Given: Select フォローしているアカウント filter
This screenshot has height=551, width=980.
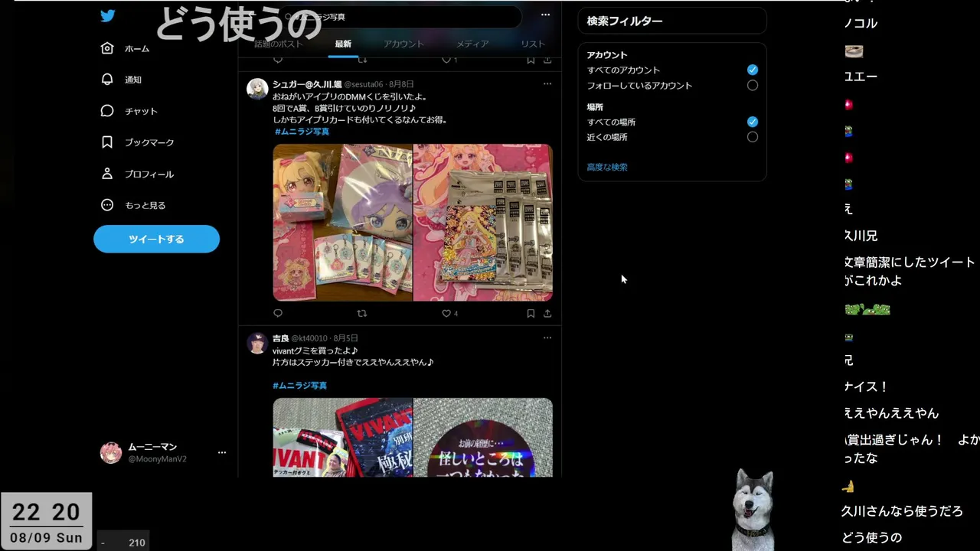Looking at the screenshot, I should pos(753,86).
